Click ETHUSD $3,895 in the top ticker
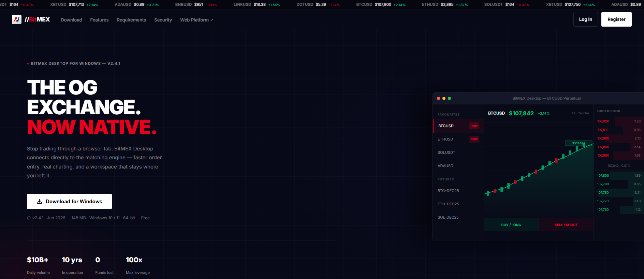 [445, 5]
